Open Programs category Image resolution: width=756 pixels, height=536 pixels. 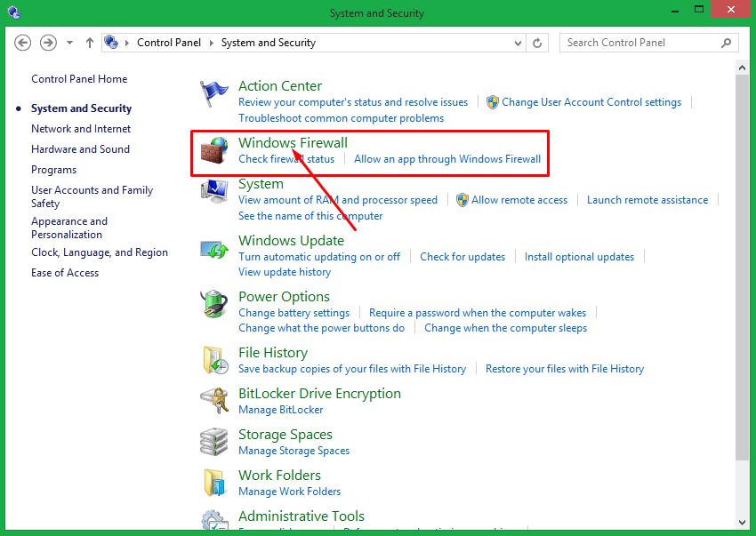(x=54, y=170)
